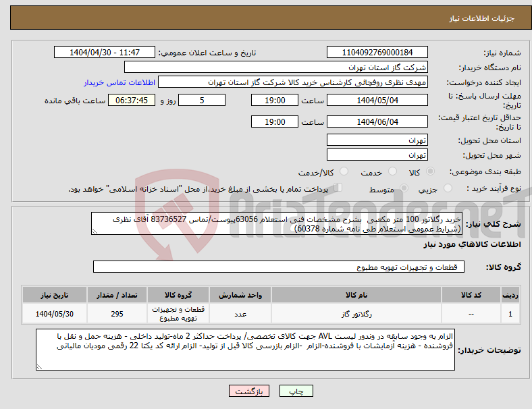This screenshot has height=409, width=532.
Task: Click the remaining time field 06:37:45
Action: tap(132, 100)
